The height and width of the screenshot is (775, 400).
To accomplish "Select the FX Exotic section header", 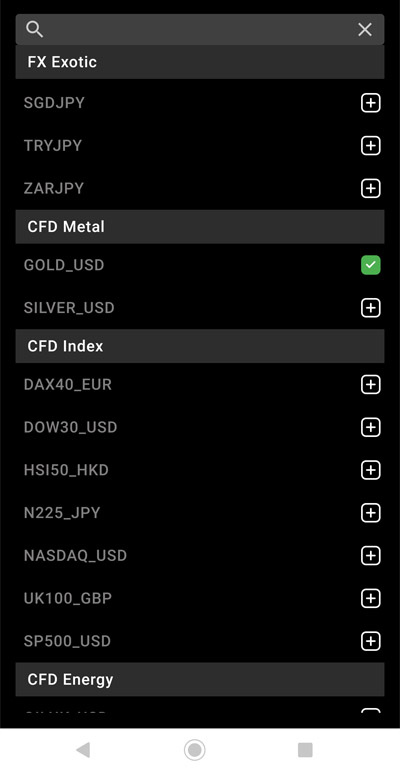I will 200,62.
